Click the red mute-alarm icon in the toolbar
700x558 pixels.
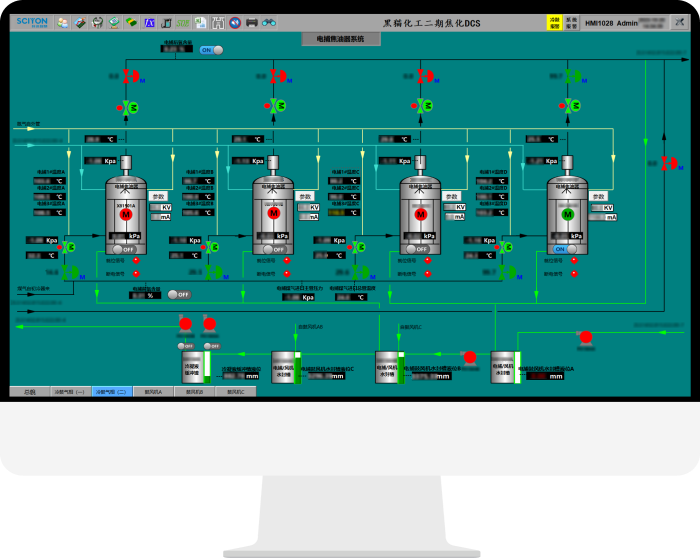point(234,22)
